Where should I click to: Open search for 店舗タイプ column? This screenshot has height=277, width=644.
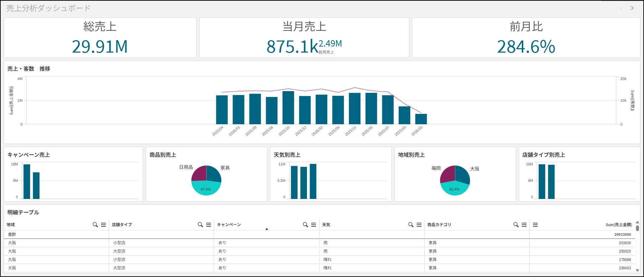coord(200,225)
